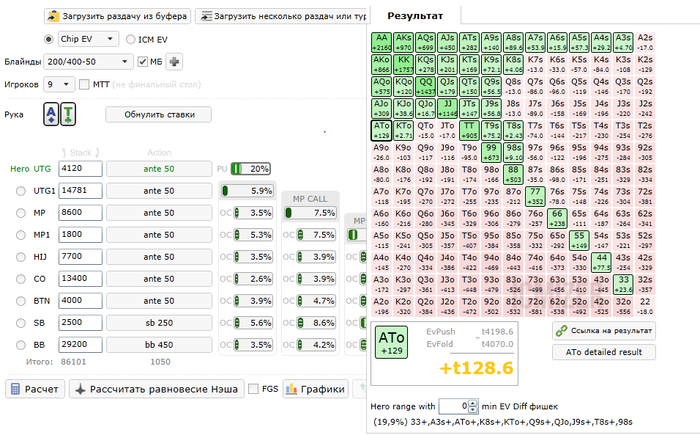Image resolution: width=700 pixels, height=435 pixels.
Task: Select the AKo hand cell in grid
Action: click(x=382, y=64)
